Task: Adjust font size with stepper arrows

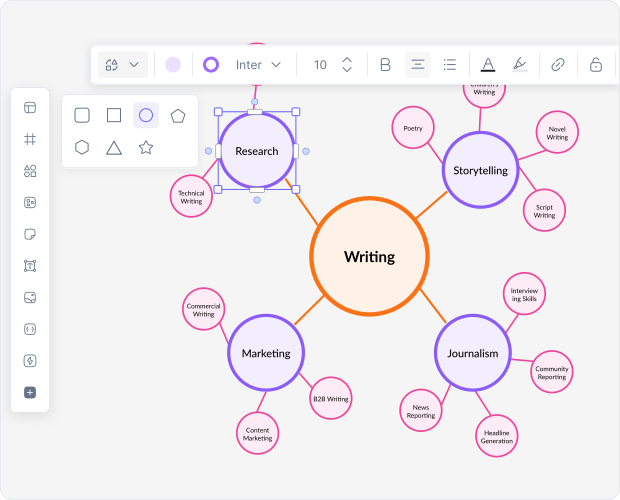Action: (x=347, y=64)
